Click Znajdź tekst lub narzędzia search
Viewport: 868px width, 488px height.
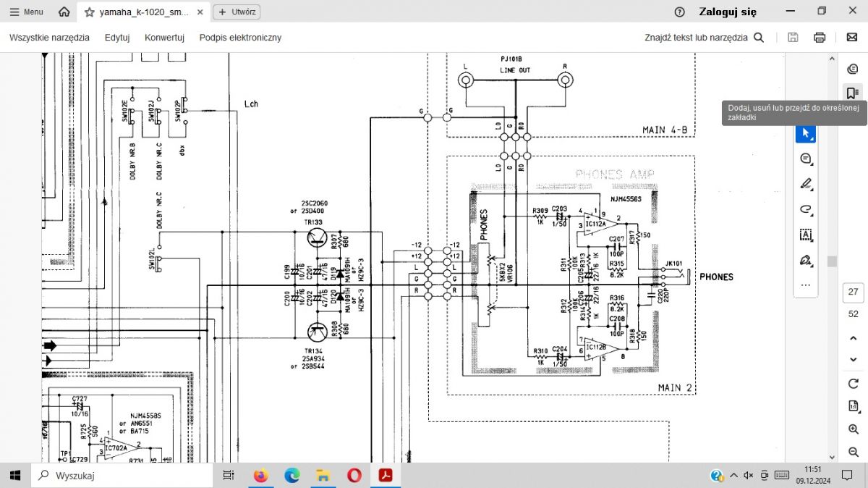705,38
